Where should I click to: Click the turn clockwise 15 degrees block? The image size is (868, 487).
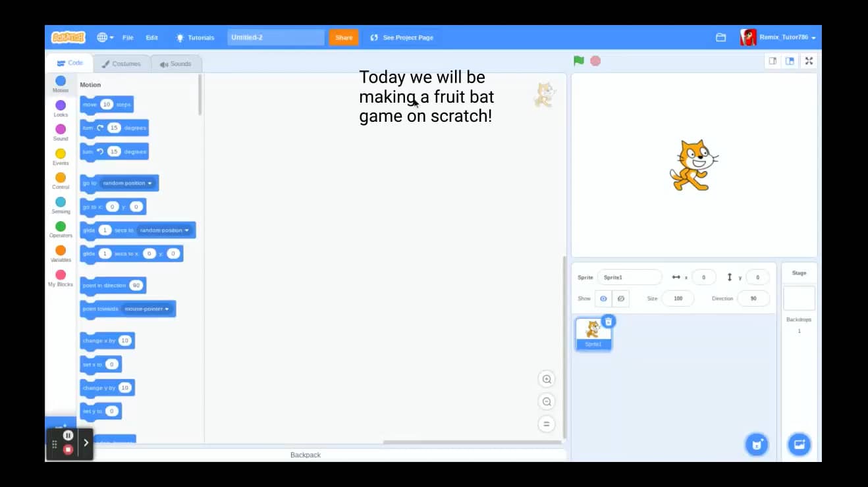pos(114,128)
